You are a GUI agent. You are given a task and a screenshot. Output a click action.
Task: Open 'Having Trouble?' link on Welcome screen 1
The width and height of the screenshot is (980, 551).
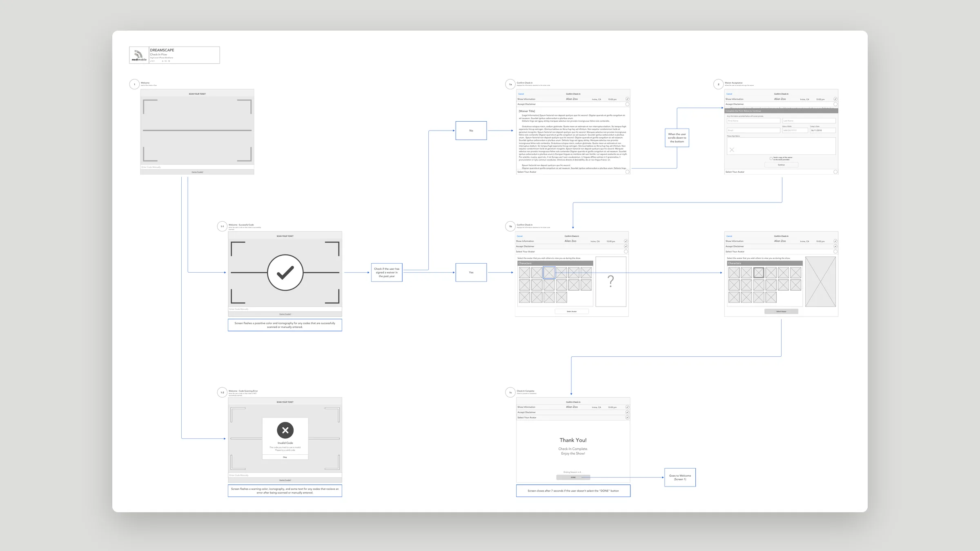pyautogui.click(x=197, y=172)
